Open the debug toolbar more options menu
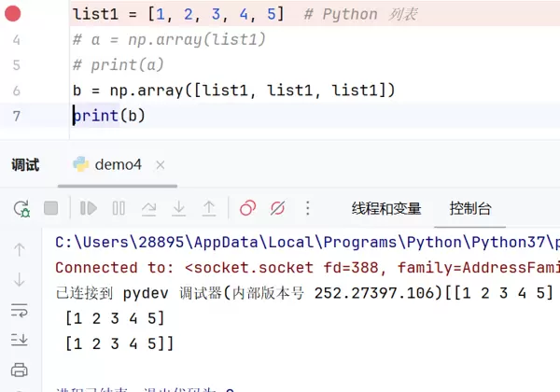This screenshot has width=560, height=392. [x=308, y=208]
